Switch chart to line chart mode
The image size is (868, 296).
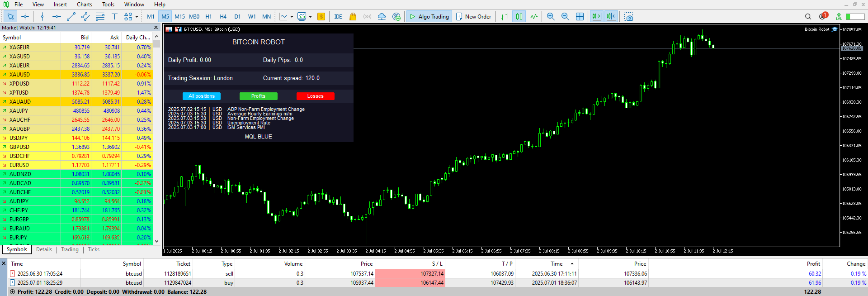[x=534, y=17]
